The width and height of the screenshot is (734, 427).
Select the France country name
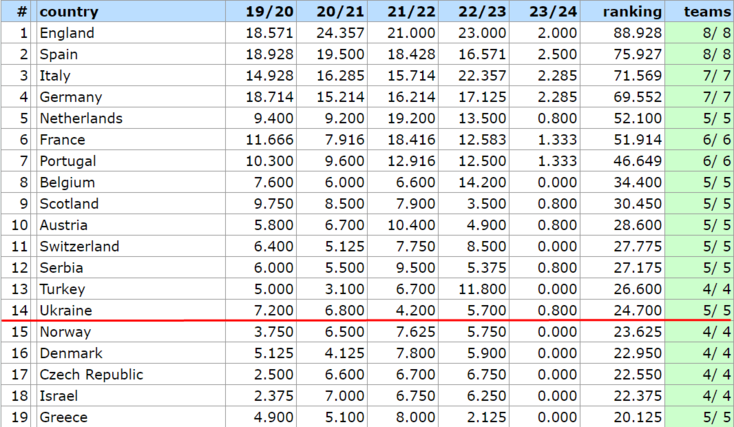coord(62,140)
